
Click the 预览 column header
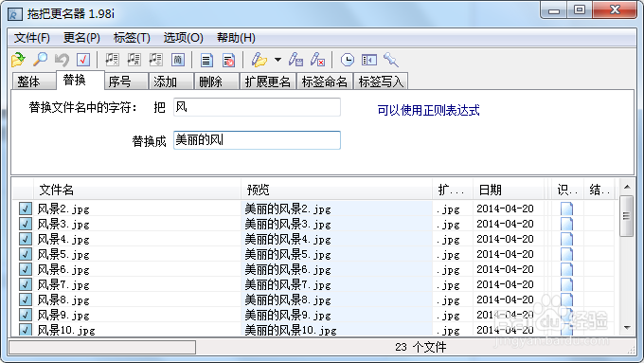click(337, 190)
